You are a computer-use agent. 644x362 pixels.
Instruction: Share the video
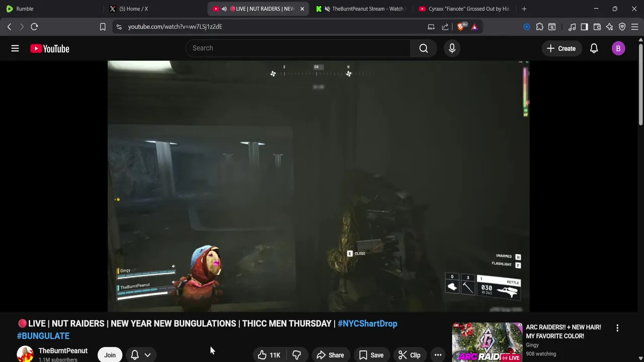coord(330,355)
